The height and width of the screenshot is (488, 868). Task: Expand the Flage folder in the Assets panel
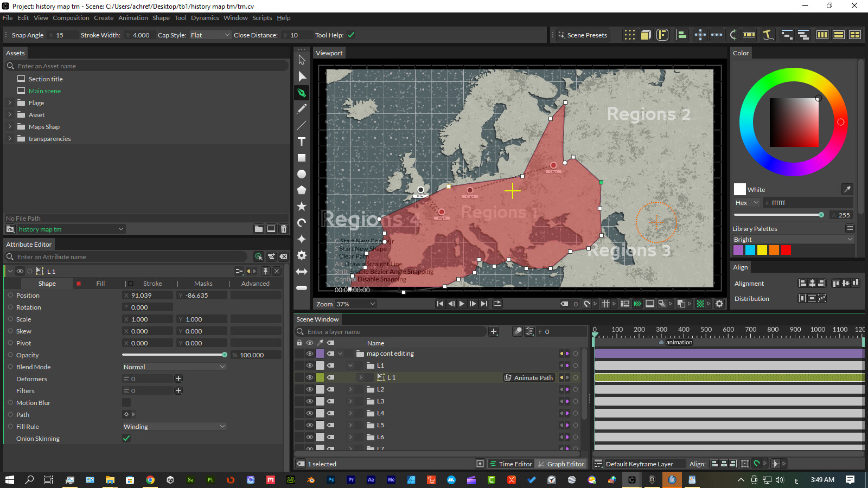(x=10, y=102)
